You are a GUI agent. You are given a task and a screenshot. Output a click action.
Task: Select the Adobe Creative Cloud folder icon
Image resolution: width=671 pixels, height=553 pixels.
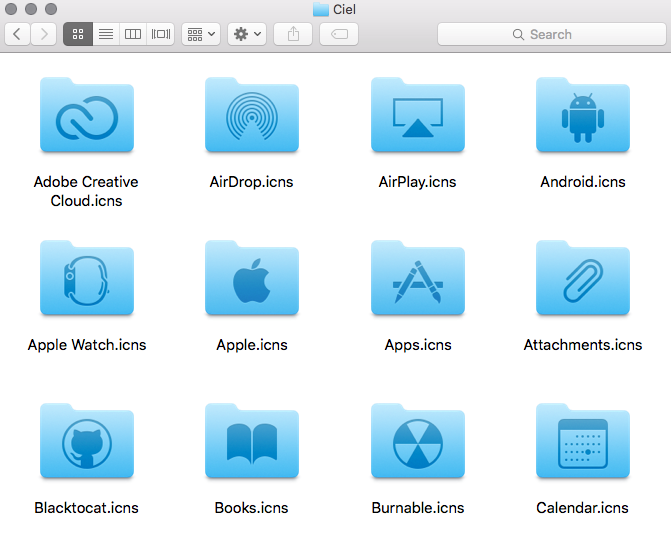tap(87, 115)
